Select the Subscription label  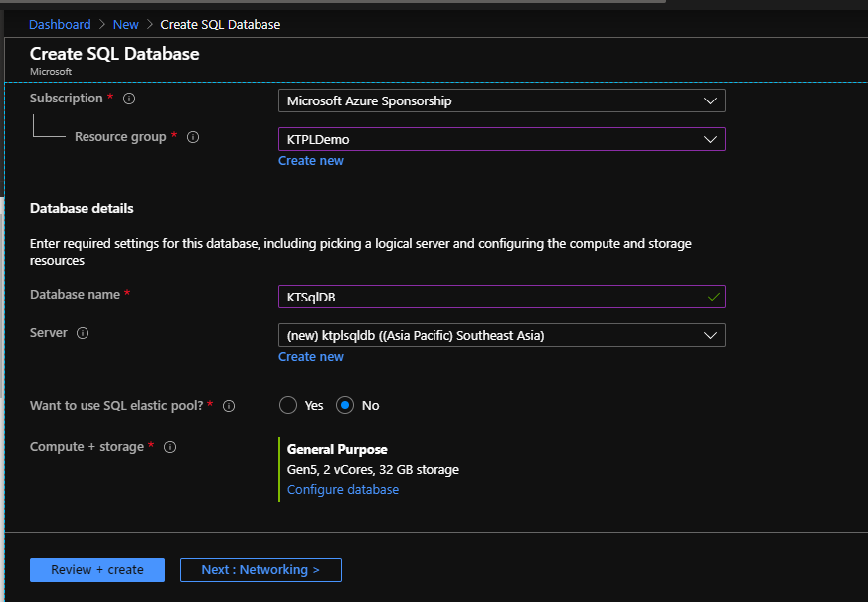(66, 99)
